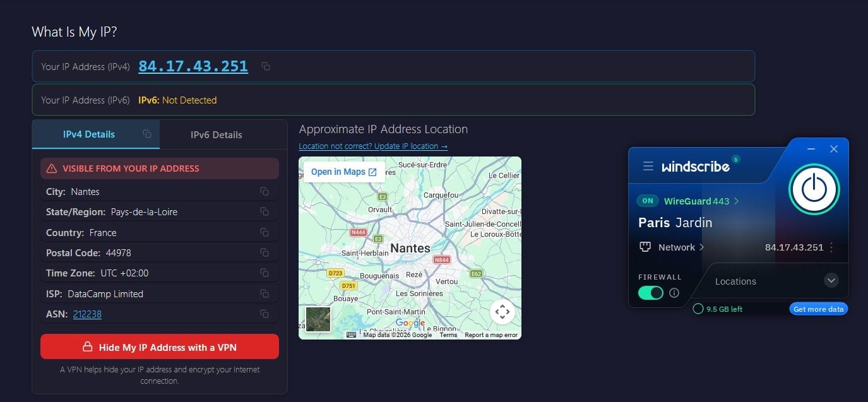This screenshot has width=868, height=402.
Task: Click Report a map error link
Action: 491,335
